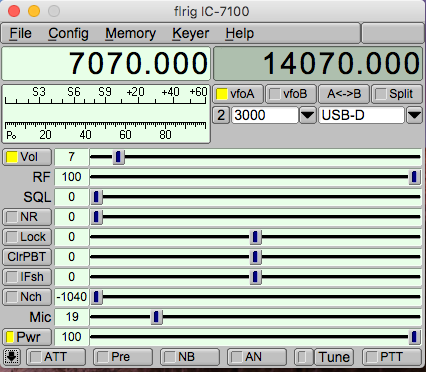The image size is (426, 372).
Task: Swap VFOs with A<->B button
Action: pos(344,94)
